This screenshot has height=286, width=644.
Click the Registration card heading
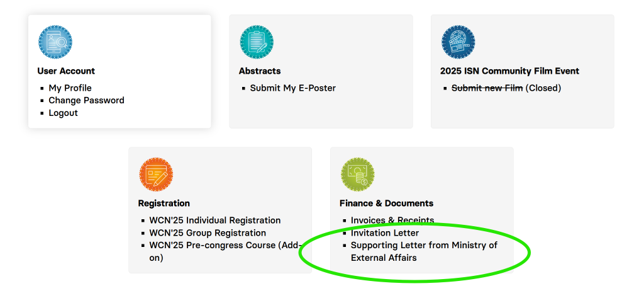164,203
